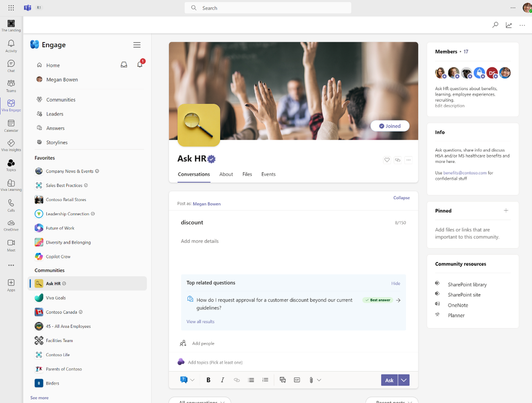Click the Add topics field

click(215, 363)
